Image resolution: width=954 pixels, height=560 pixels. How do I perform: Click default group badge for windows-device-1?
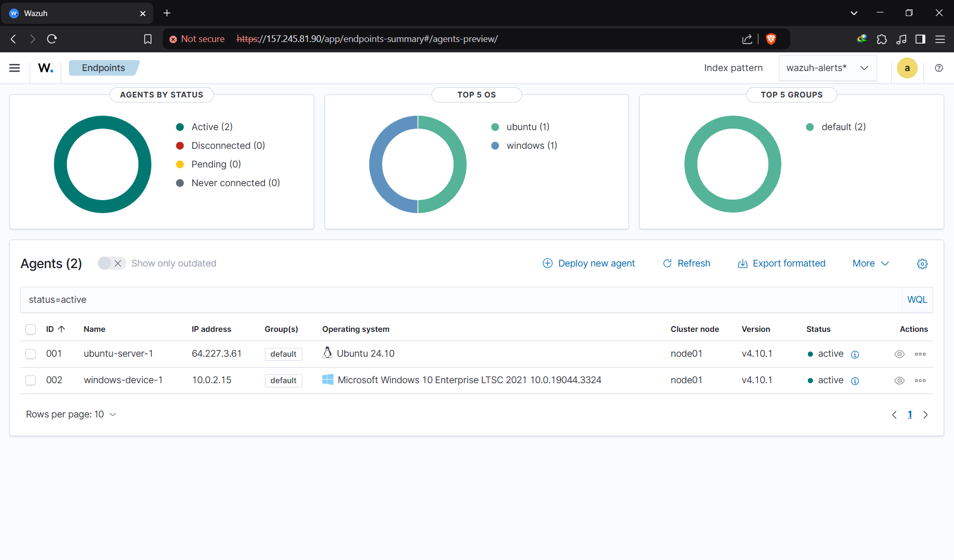tap(284, 381)
